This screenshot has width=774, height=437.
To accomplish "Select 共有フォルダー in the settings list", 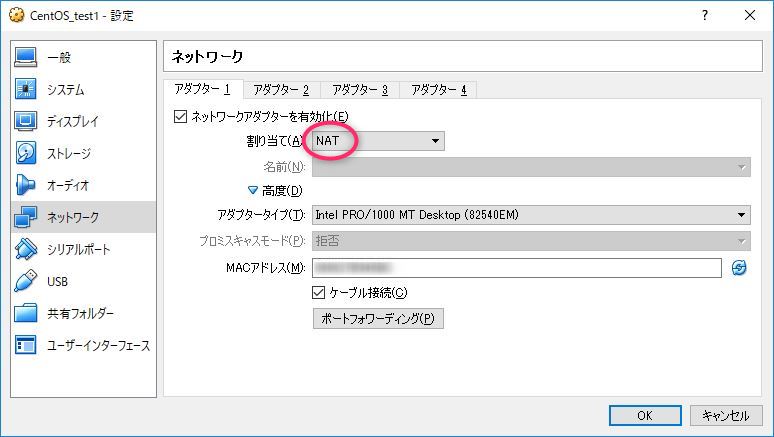I will (83, 313).
